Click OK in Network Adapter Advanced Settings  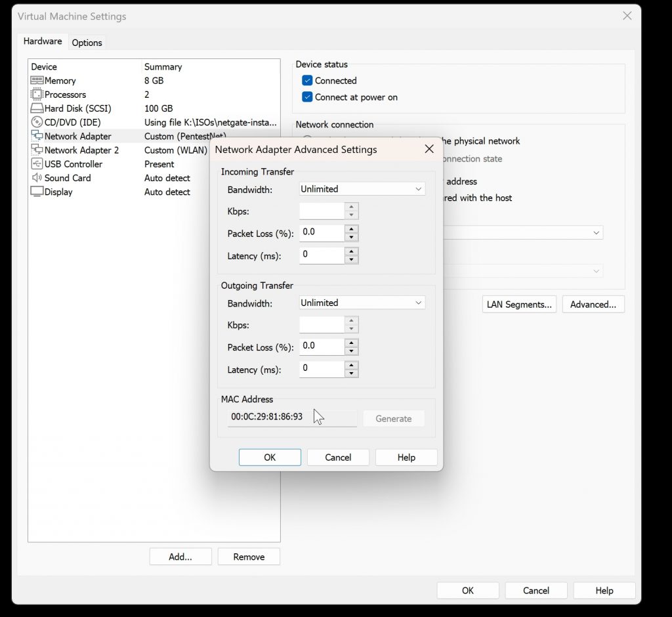tap(270, 457)
